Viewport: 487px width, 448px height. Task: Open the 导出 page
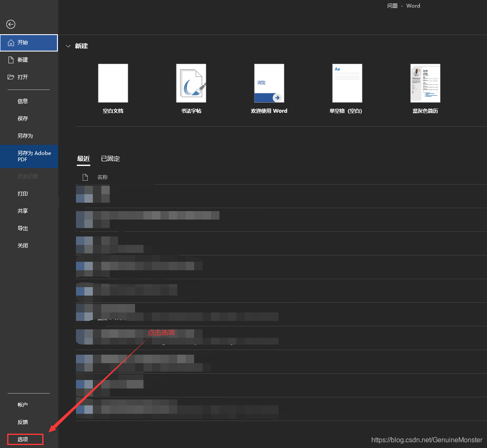coord(29,228)
